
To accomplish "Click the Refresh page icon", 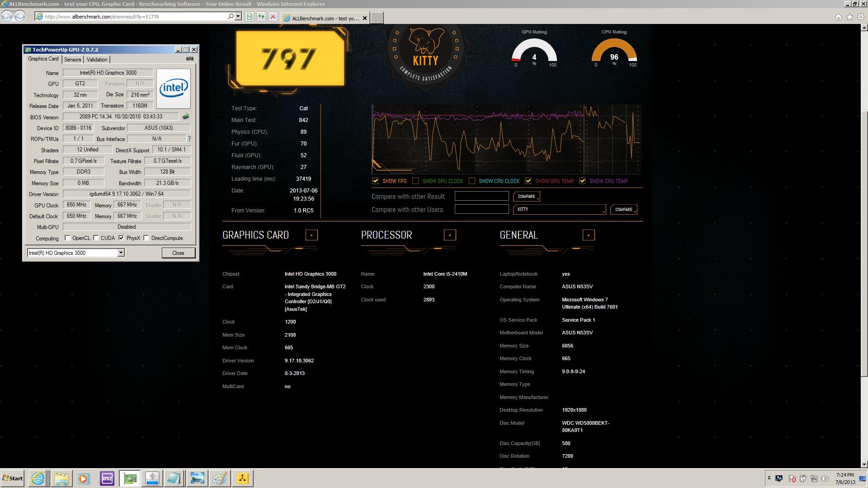I will (x=261, y=17).
